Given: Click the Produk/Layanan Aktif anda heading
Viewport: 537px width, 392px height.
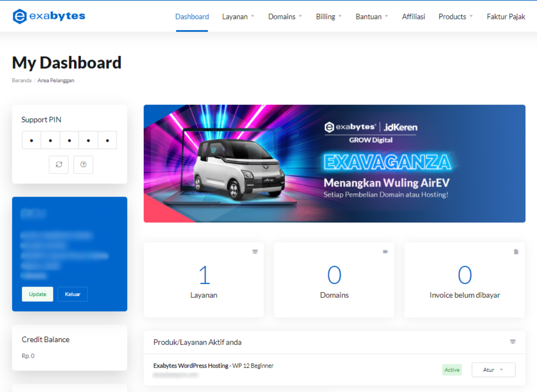Looking at the screenshot, I should [197, 342].
